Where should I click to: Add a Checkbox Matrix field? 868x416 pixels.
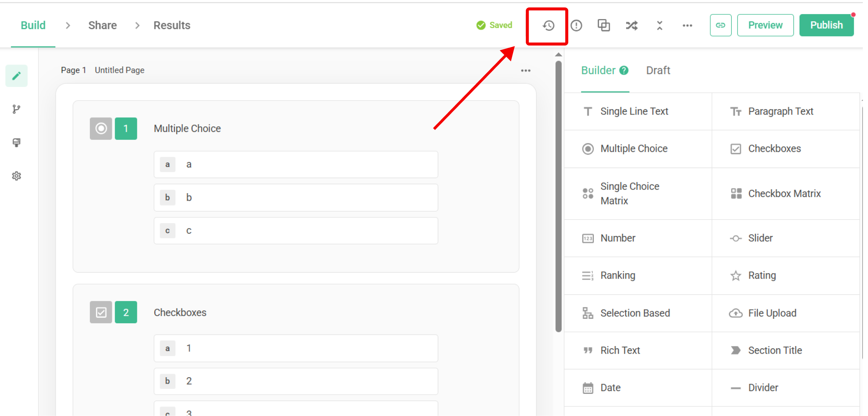click(x=785, y=194)
